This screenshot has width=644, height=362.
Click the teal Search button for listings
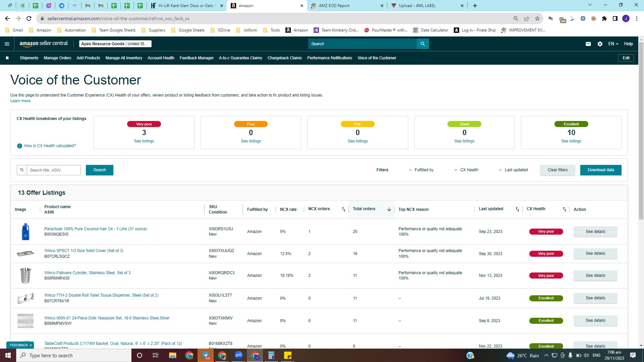click(x=100, y=170)
